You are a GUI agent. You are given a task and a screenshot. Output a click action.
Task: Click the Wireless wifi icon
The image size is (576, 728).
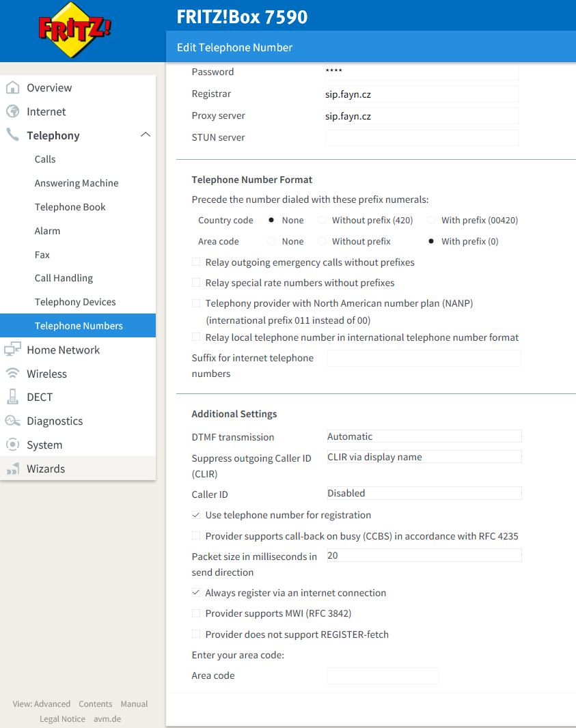[x=12, y=373]
